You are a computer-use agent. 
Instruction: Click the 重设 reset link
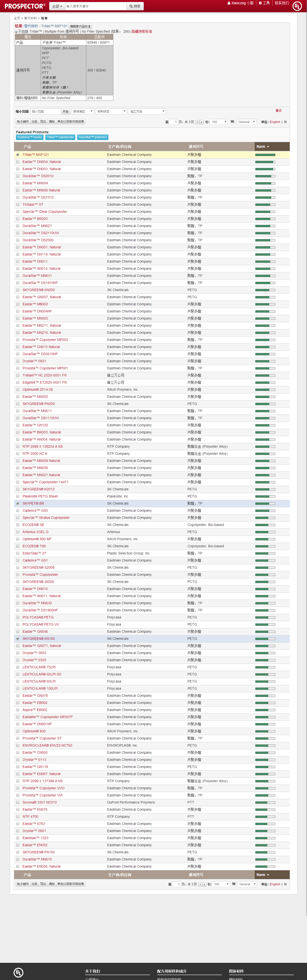coord(278,111)
